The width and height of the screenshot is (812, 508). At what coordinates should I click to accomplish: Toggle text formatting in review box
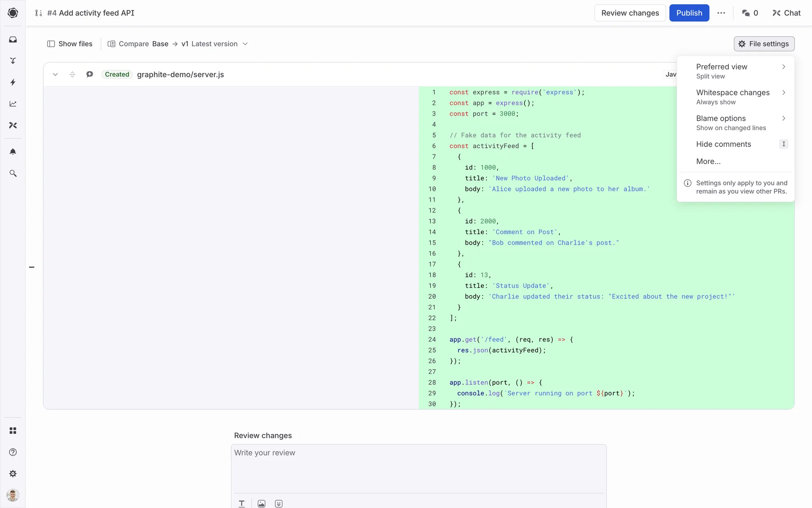pos(241,503)
